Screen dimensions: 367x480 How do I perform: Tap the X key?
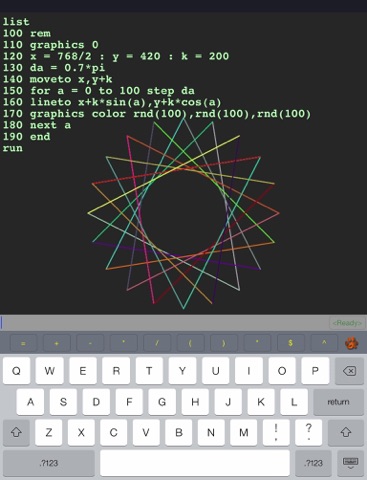tap(81, 433)
